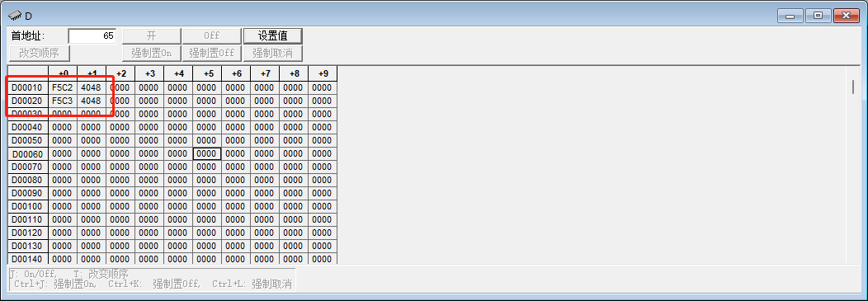Screen dimensions: 868x301
Task: Select cell D00010 +0 with value F5C2
Action: coord(63,87)
